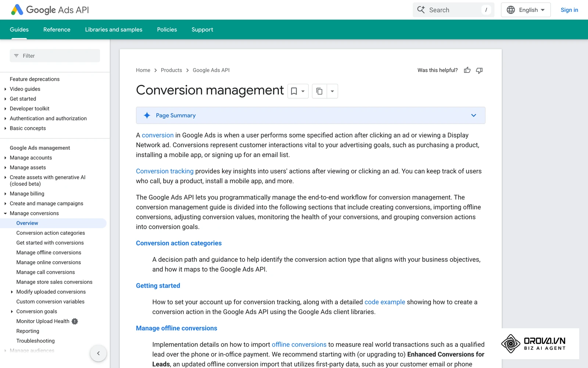Click the sidebar Filter input field
The width and height of the screenshot is (588, 368).
[x=55, y=56]
